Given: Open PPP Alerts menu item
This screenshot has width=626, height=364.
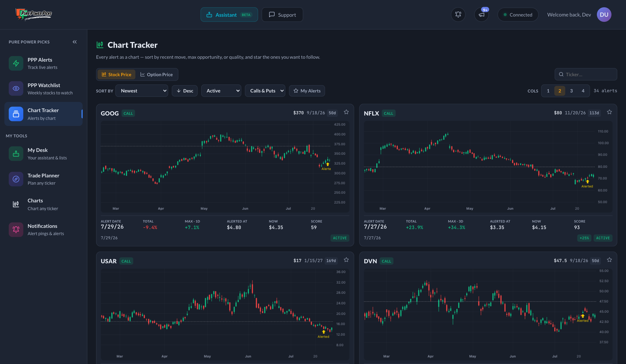Looking at the screenshot, I should point(43,63).
